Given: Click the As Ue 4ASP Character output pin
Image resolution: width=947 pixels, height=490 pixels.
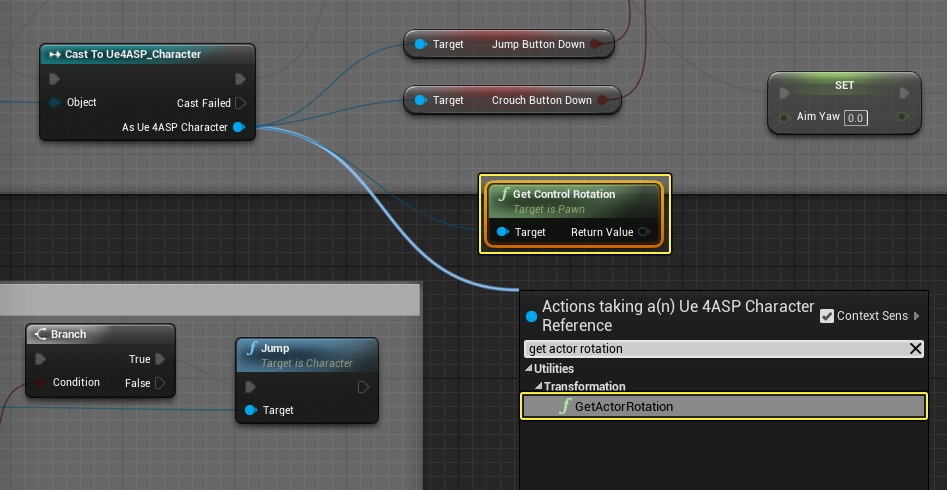Looking at the screenshot, I should click(x=239, y=127).
